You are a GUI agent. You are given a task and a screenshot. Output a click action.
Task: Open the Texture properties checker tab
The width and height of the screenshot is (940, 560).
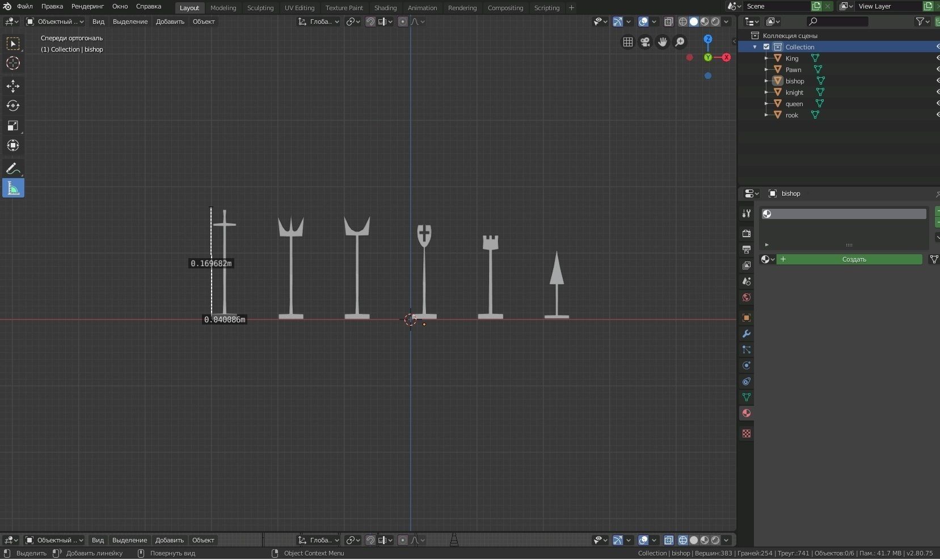(x=747, y=433)
